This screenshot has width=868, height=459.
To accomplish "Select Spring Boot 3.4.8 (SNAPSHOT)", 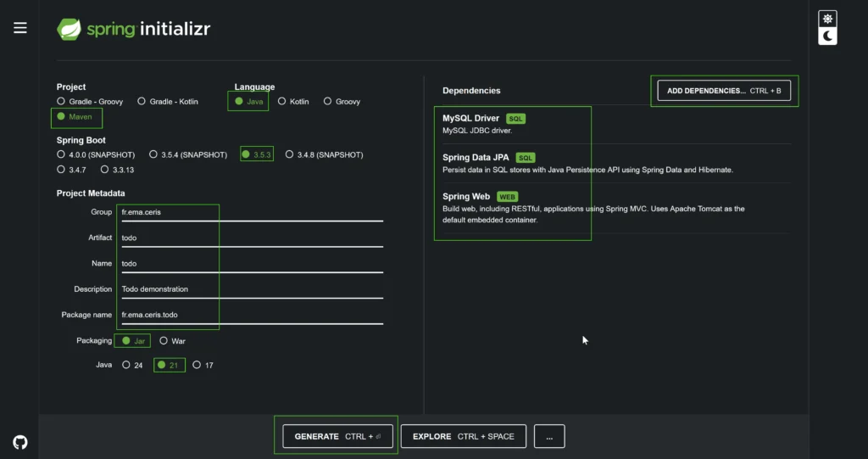I will click(325, 154).
